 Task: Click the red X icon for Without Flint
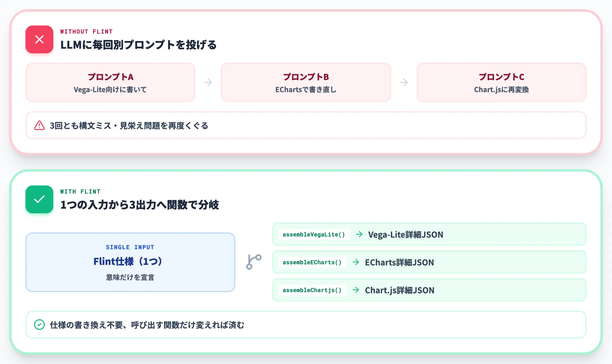click(x=39, y=39)
